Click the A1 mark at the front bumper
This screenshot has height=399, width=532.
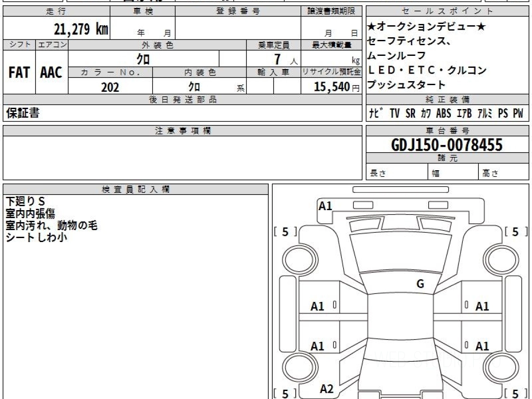(x=325, y=206)
